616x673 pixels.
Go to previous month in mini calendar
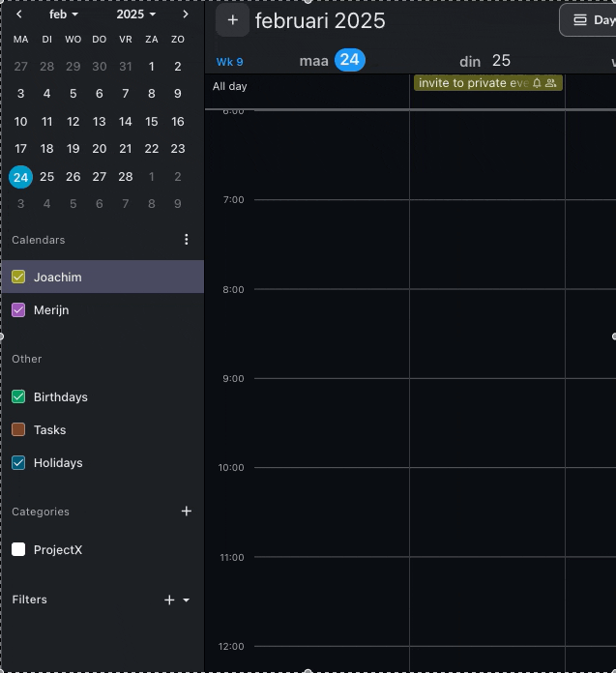click(19, 15)
